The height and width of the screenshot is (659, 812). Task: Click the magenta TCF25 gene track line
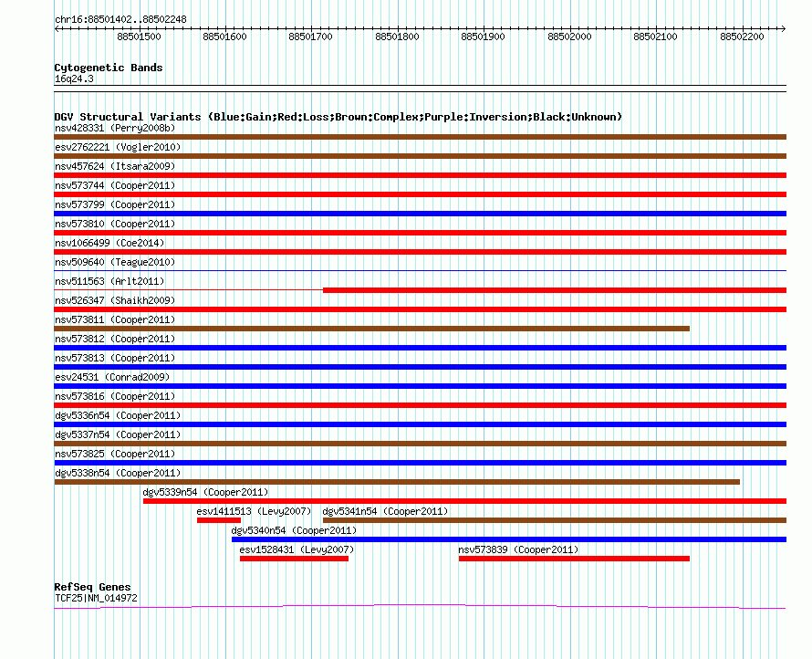click(x=421, y=606)
